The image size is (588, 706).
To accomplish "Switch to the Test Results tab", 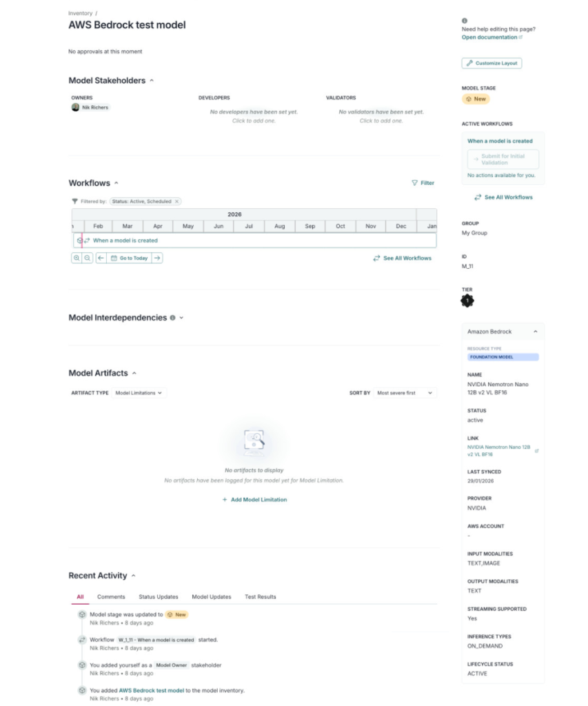I will [261, 597].
